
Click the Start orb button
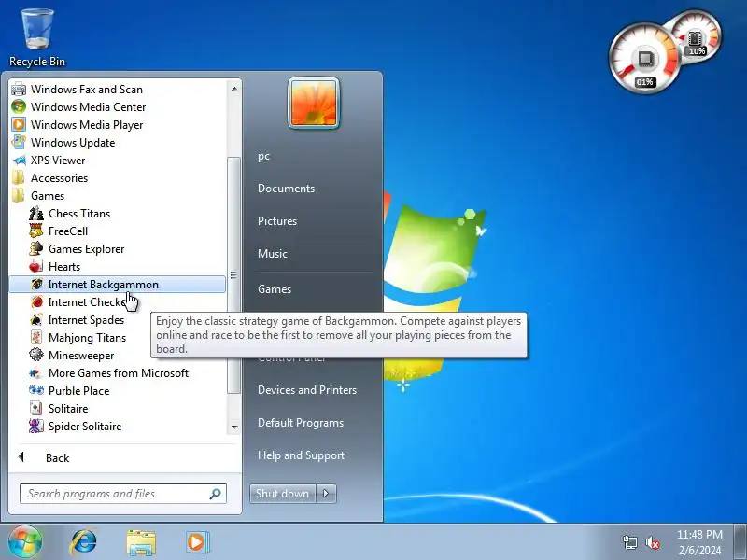pyautogui.click(x=25, y=542)
